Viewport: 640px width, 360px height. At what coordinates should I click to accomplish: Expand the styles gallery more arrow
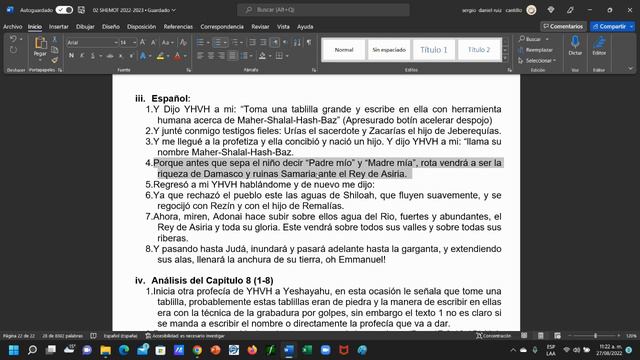506,59
